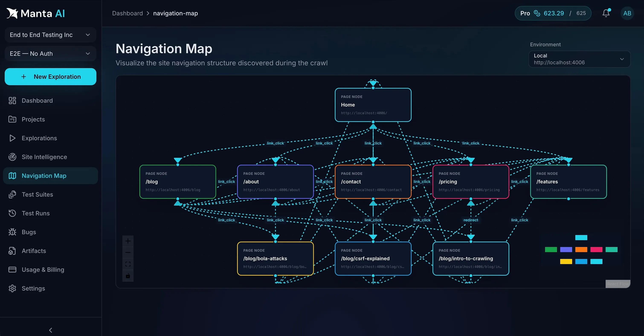Click the Test Runs history icon
Image resolution: width=644 pixels, height=336 pixels.
(12, 213)
